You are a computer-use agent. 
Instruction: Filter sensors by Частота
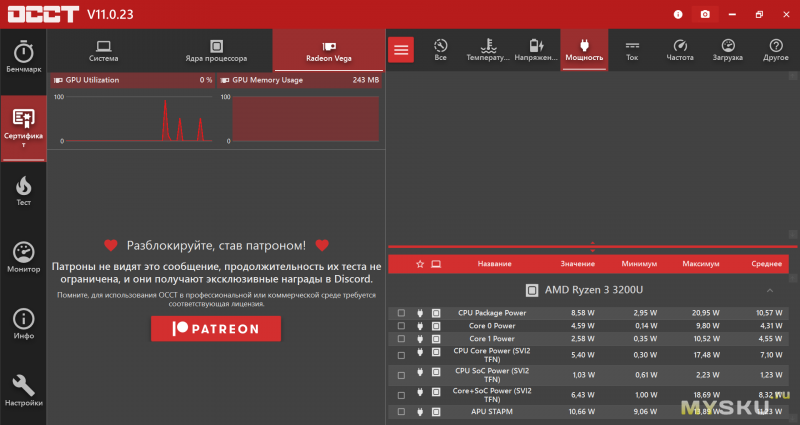[x=680, y=50]
